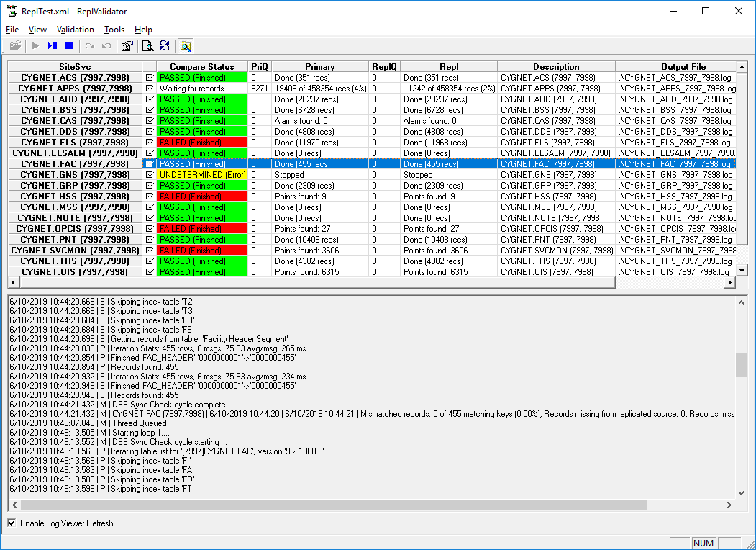Click the Pause/step validation icon
The height and width of the screenshot is (550, 756).
tap(52, 46)
